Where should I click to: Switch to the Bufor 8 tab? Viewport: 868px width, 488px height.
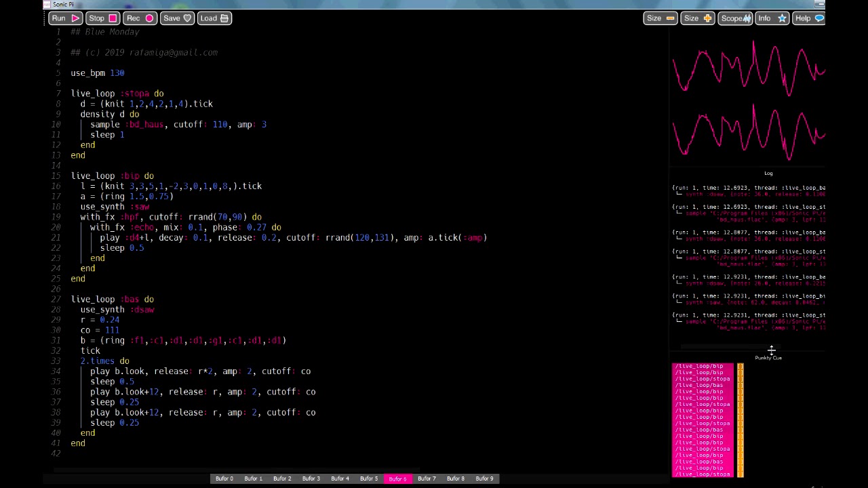point(456,479)
